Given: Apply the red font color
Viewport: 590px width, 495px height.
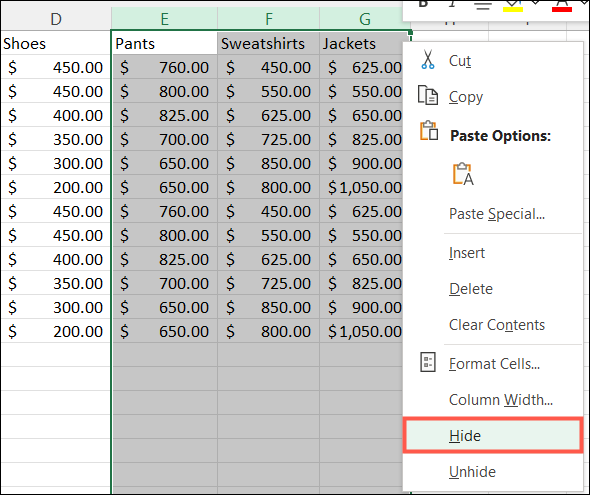Looking at the screenshot, I should tap(562, 5).
